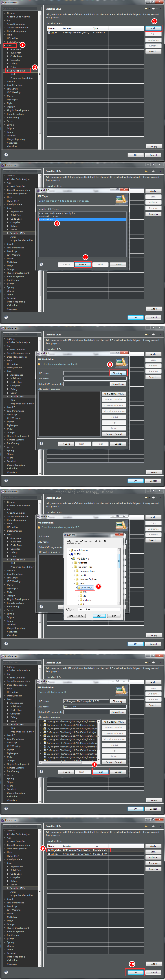Select the include folder name under jdk1.7.0_80
The image size is (165, 980).
tap(87, 600)
